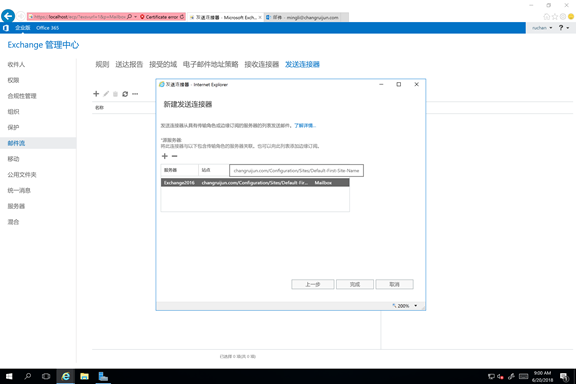
Task: Click the delete trash icon in the toolbar
Action: pos(115,94)
